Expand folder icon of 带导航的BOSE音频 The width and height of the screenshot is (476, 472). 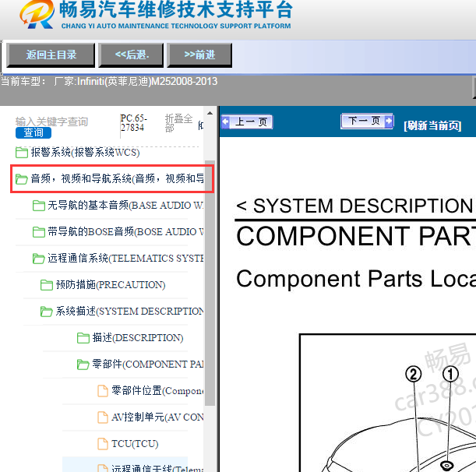tap(38, 232)
